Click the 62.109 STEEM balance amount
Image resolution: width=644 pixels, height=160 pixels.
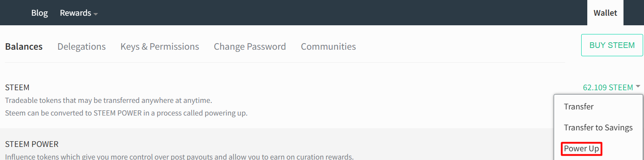[x=608, y=88]
